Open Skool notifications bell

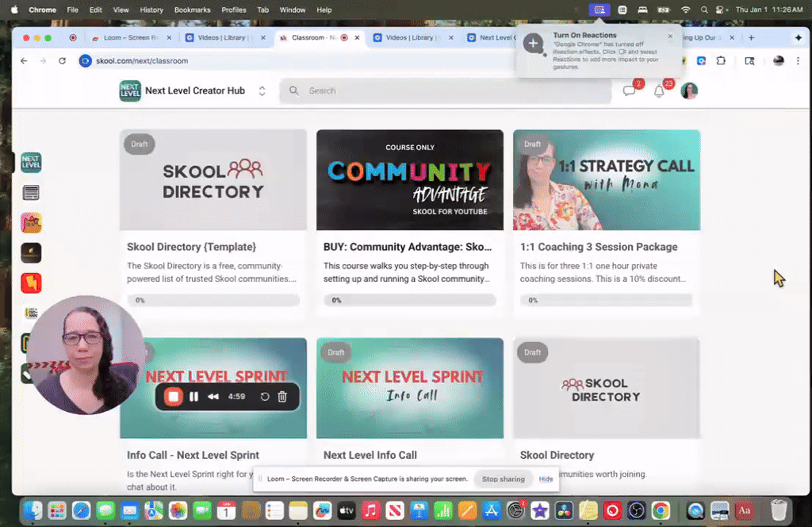tap(658, 90)
